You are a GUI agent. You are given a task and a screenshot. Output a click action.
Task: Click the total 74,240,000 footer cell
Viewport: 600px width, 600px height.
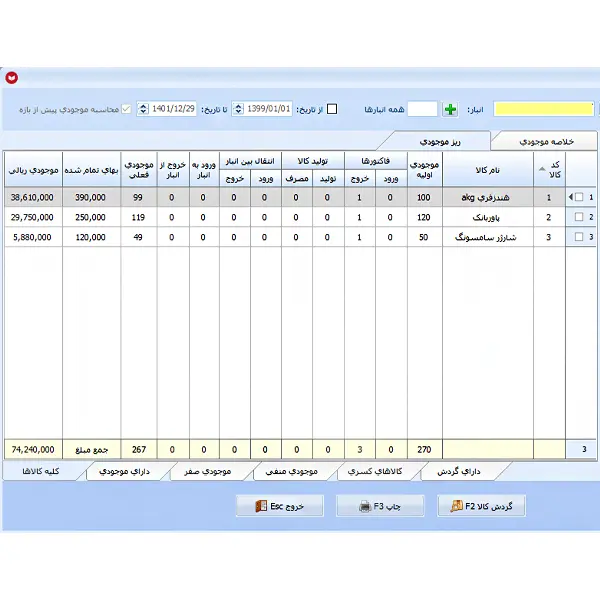pyautogui.click(x=33, y=449)
